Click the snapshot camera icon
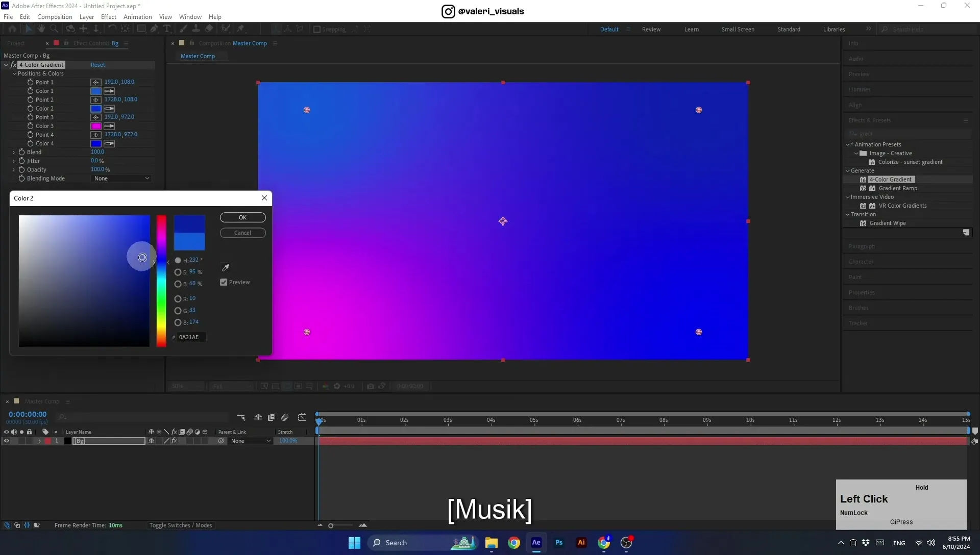 (371, 386)
